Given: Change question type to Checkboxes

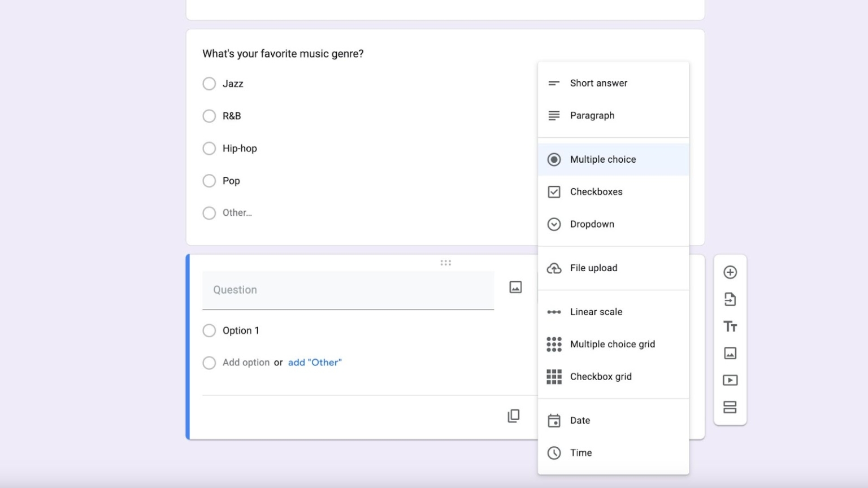Looking at the screenshot, I should pos(597,191).
